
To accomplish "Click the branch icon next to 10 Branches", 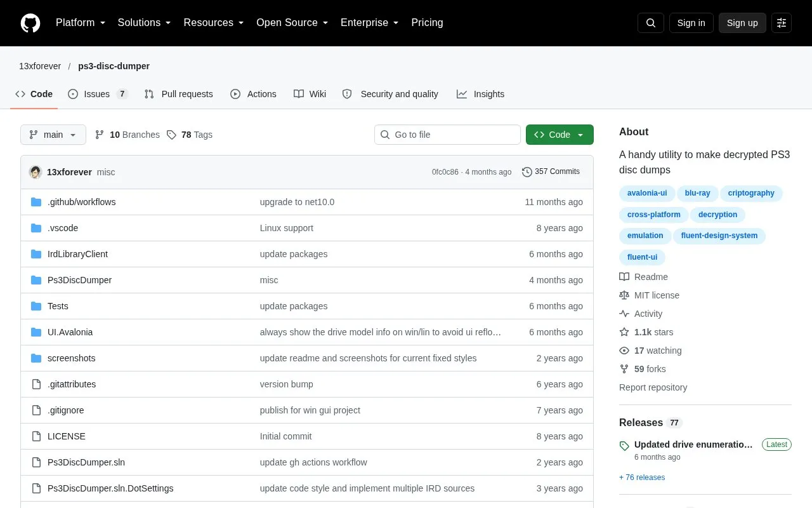I will tap(100, 135).
